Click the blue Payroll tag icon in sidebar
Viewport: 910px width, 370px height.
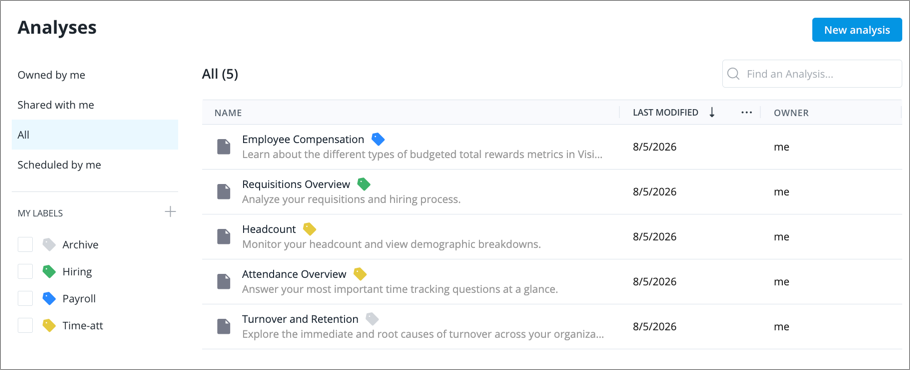click(49, 299)
